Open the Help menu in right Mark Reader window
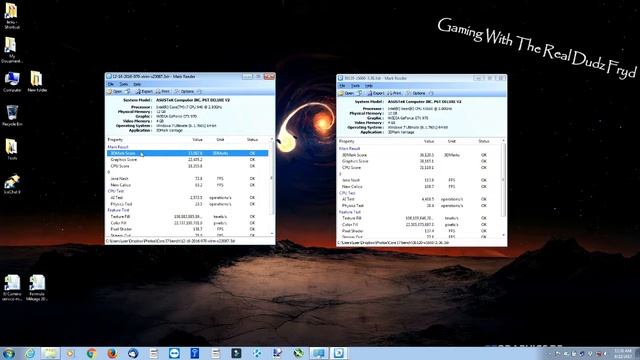Image resolution: width=640 pixels, height=360 pixels. tap(369, 86)
